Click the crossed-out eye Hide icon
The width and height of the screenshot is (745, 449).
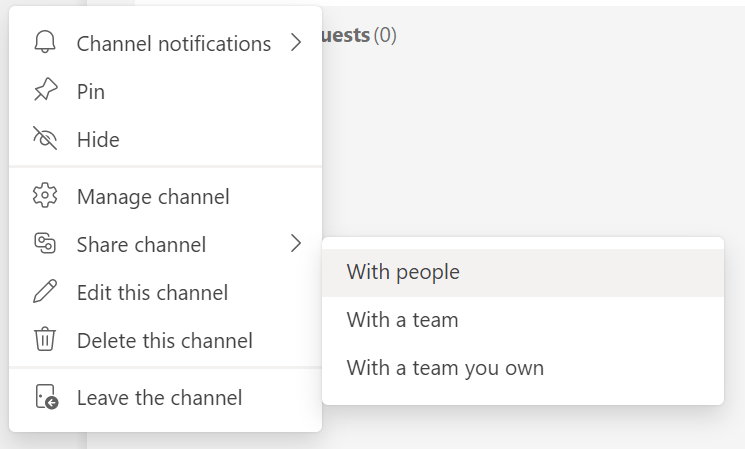pos(45,139)
